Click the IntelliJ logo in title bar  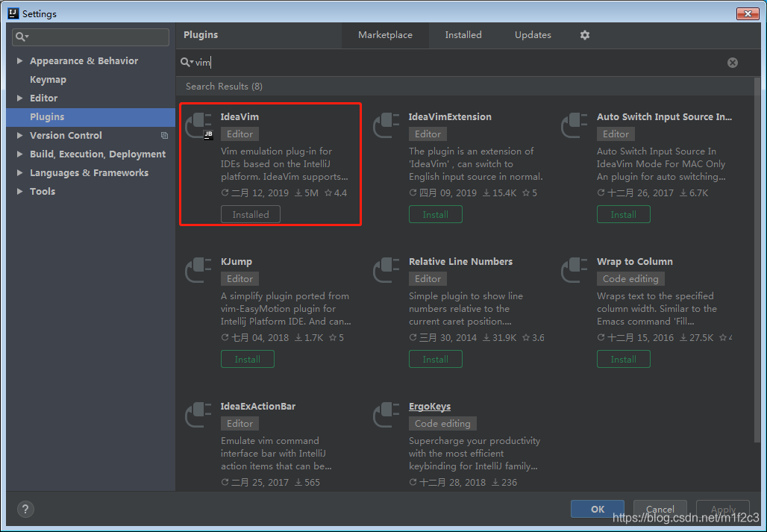13,13
